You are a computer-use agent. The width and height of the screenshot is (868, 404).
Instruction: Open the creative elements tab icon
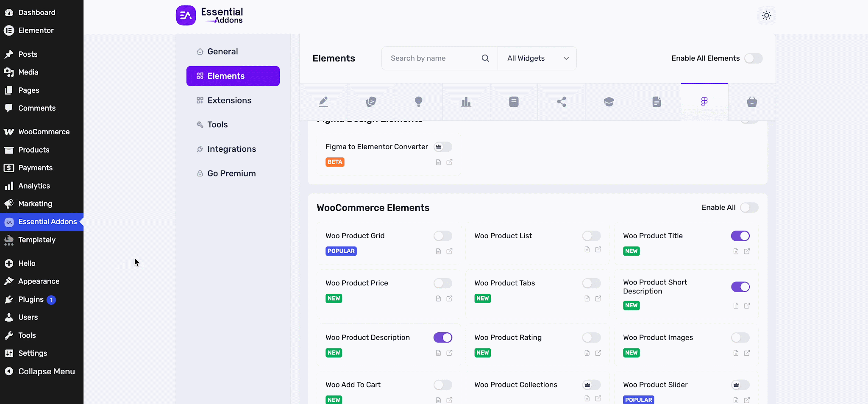click(371, 102)
